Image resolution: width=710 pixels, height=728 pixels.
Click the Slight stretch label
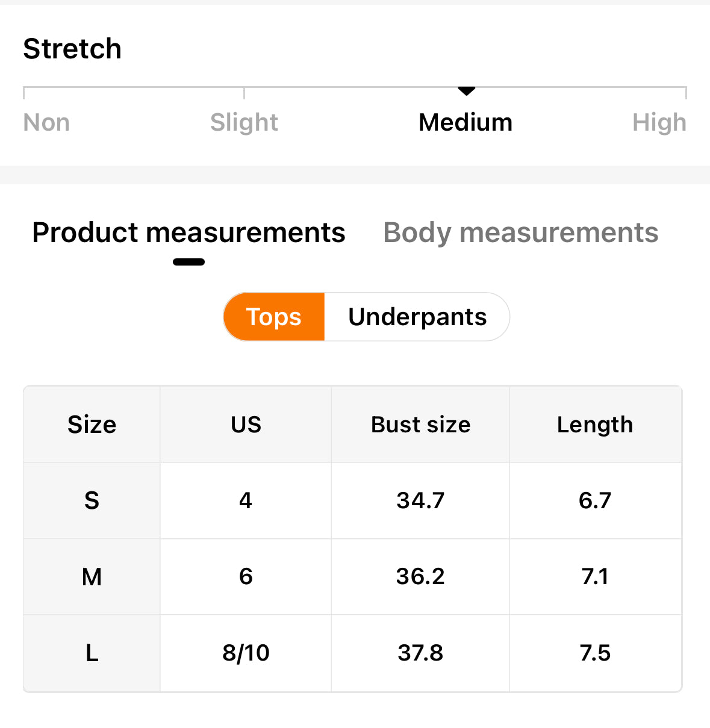click(244, 122)
